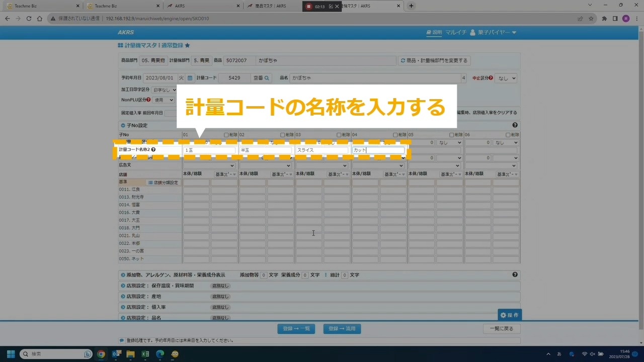Screen dimensions: 644x362
Task: Click the 空番 search magnifier icon
Action: pos(267,78)
